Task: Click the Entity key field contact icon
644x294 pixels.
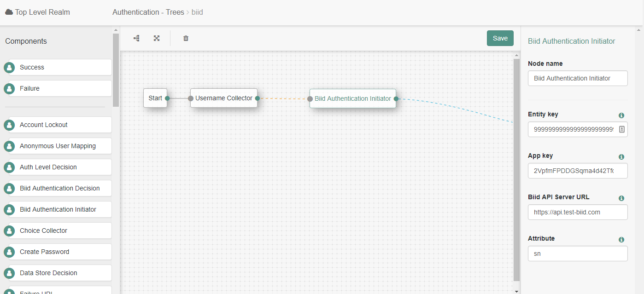Action: (621, 130)
